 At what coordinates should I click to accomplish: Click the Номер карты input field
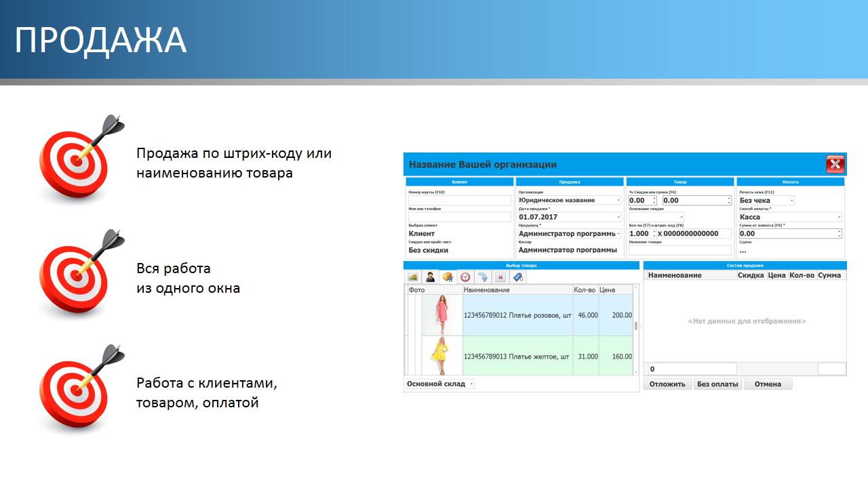pyautogui.click(x=459, y=201)
